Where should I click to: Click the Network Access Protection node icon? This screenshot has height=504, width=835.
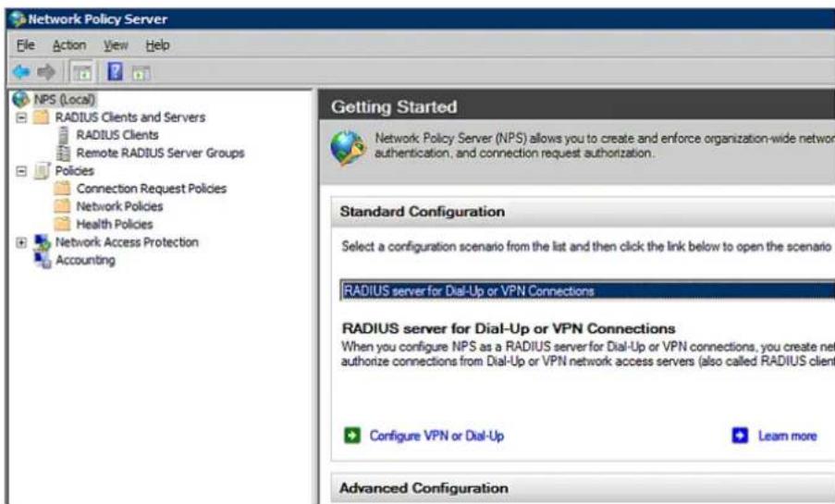(42, 242)
